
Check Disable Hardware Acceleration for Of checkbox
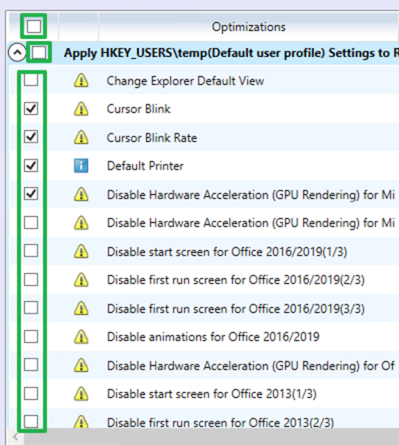coord(31,365)
